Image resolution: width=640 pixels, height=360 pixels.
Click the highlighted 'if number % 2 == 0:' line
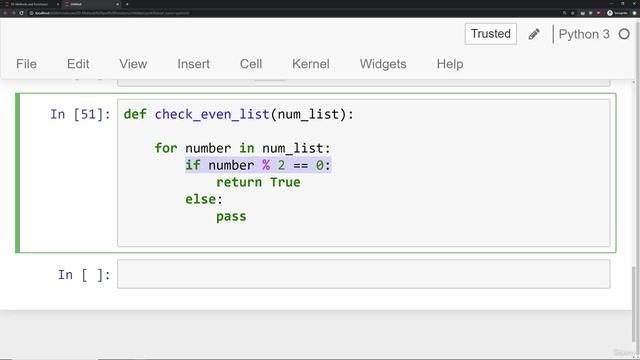click(258, 165)
